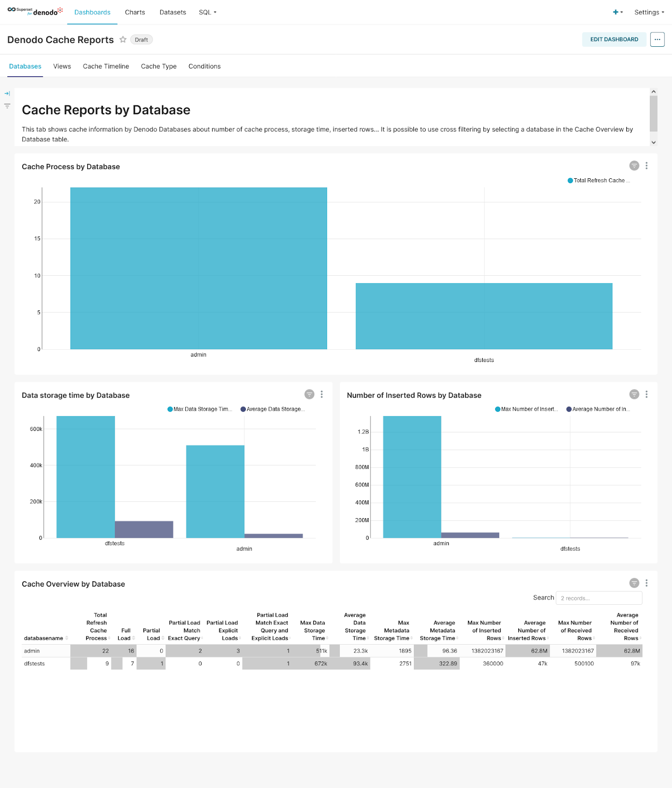Click the dfstests bar in Cache Process chart

484,316
